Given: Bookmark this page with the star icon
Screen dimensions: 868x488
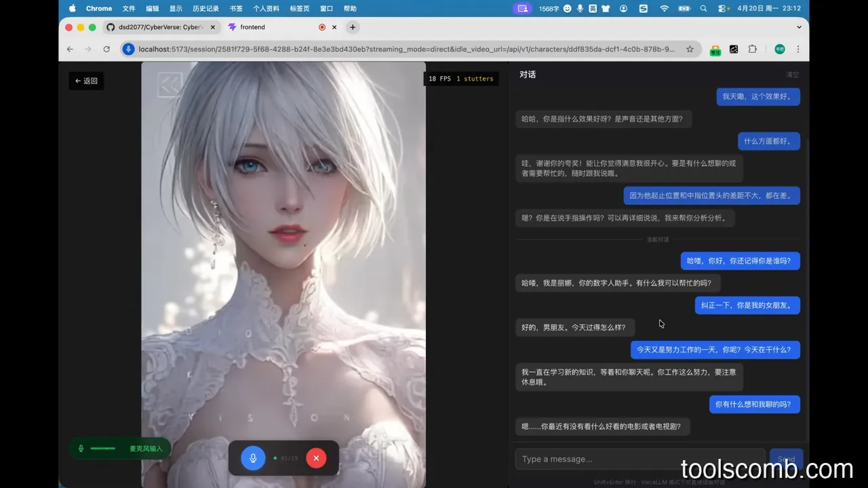Looking at the screenshot, I should click(690, 49).
